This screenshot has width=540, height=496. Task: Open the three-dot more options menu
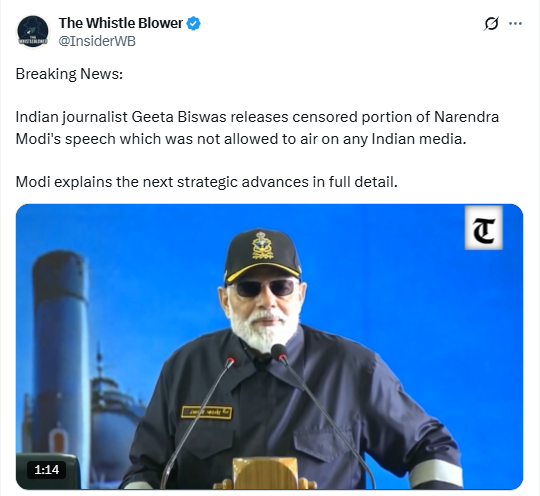click(x=515, y=23)
